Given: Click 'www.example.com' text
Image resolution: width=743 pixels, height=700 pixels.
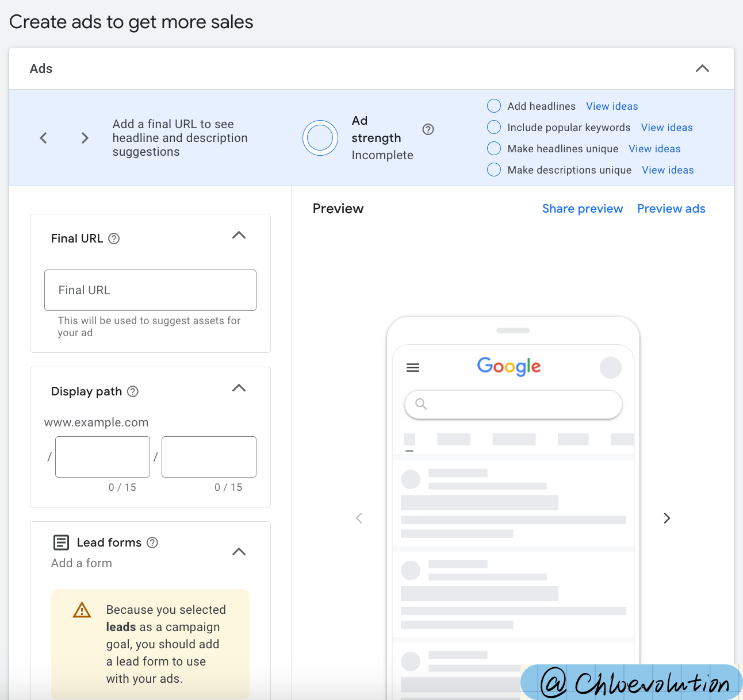Looking at the screenshot, I should [x=97, y=422].
